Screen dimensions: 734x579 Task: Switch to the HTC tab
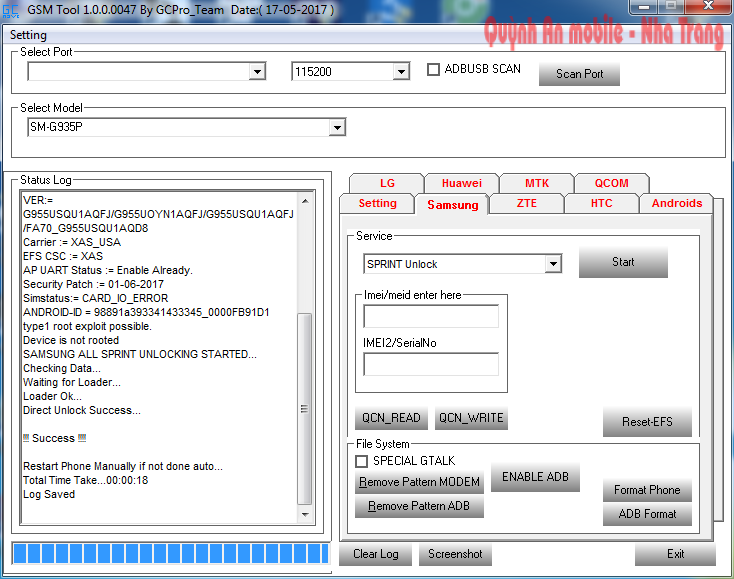(602, 203)
